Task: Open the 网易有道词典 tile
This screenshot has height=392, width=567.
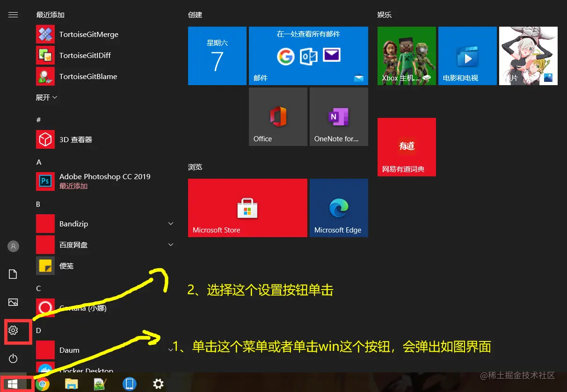Action: pyautogui.click(x=407, y=147)
